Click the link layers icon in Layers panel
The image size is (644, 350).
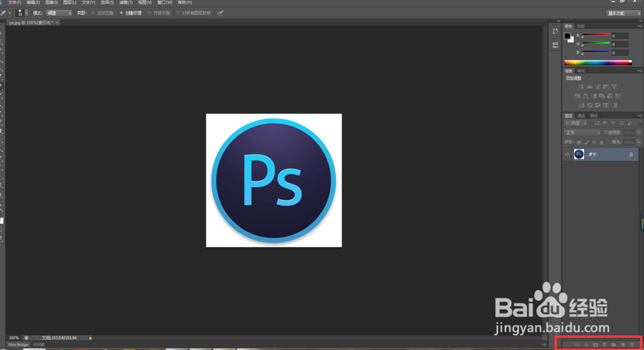577,345
